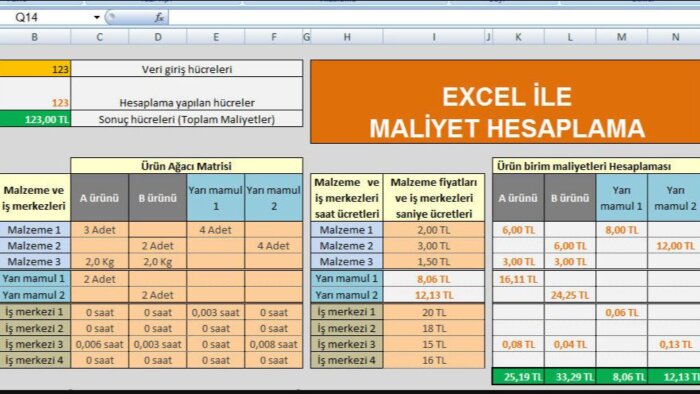Select column N header
The height and width of the screenshot is (394, 700).
674,37
